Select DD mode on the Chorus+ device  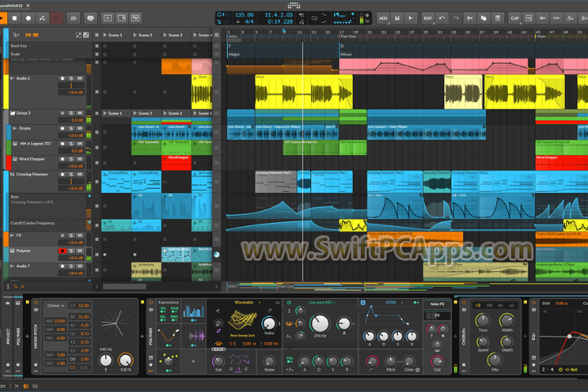[489, 305]
